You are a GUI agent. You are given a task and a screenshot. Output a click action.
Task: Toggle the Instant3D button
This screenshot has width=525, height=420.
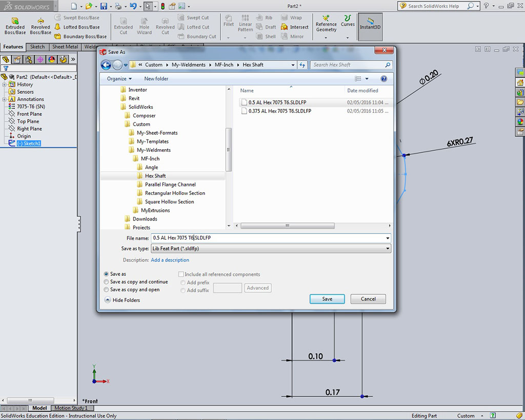coord(370,23)
